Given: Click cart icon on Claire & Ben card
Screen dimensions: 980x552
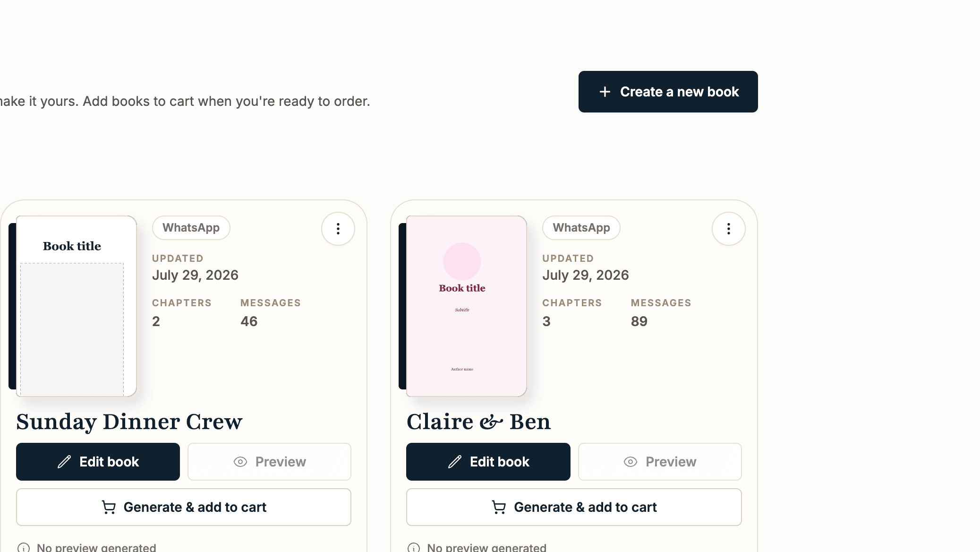Looking at the screenshot, I should [499, 507].
